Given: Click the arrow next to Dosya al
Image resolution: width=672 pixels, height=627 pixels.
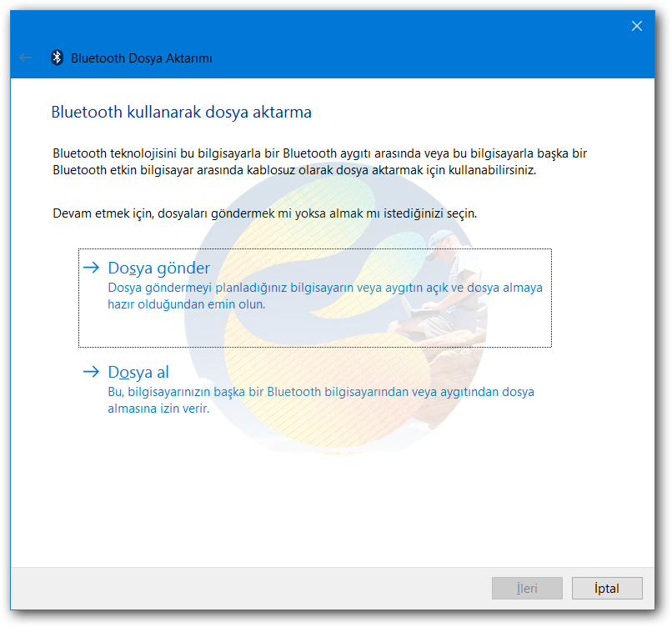Looking at the screenshot, I should 91,372.
